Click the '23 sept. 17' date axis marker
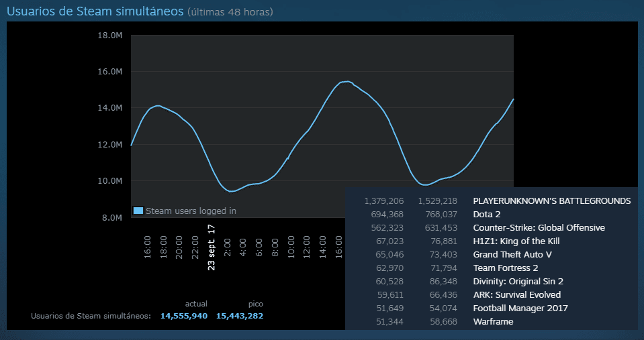The image size is (644, 340). tap(212, 247)
